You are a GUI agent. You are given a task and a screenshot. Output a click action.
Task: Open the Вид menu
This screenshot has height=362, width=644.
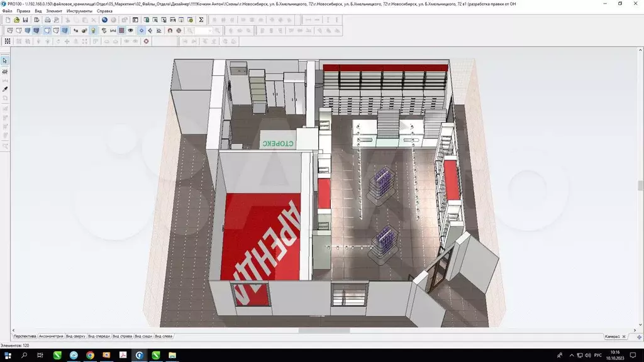38,11
